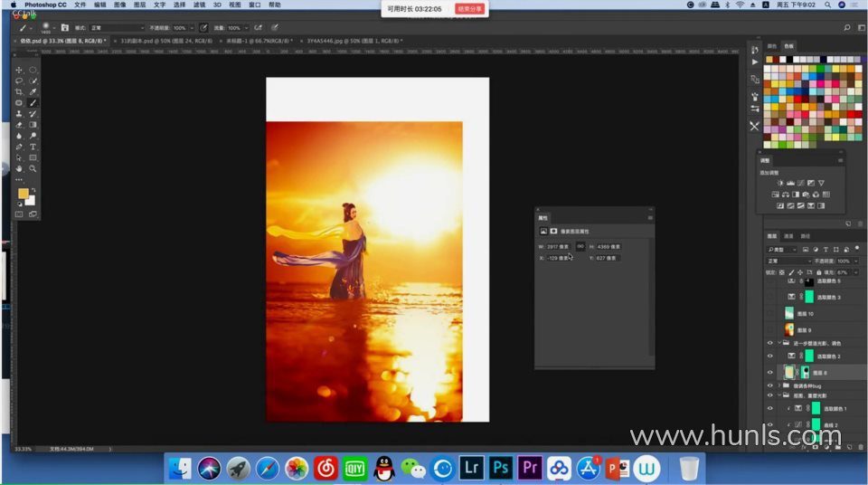Click Photoshop Ps icon in Dock
This screenshot has width=868, height=485.
pyautogui.click(x=500, y=468)
